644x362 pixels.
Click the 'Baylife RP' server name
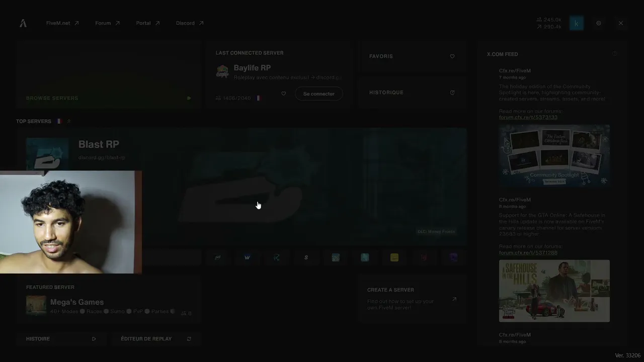tap(252, 68)
